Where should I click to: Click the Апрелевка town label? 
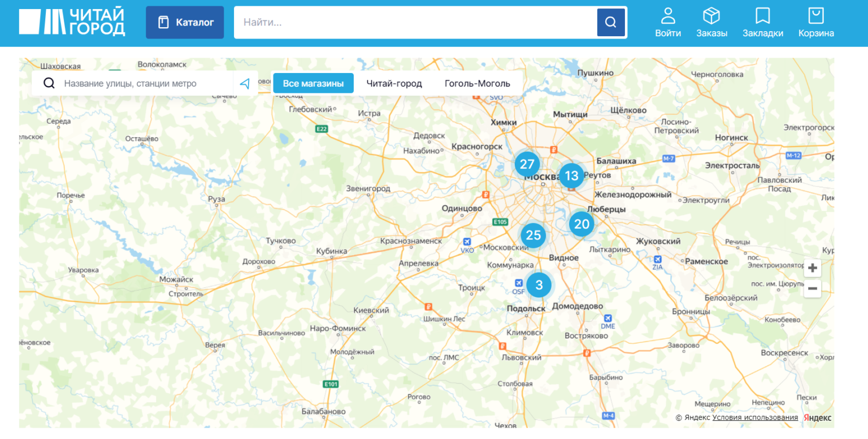tap(419, 264)
